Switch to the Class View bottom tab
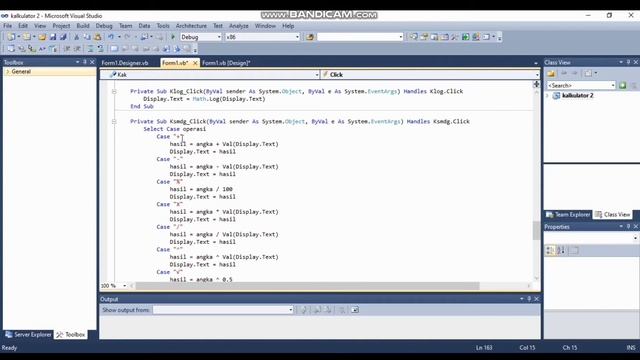 pyautogui.click(x=612, y=214)
